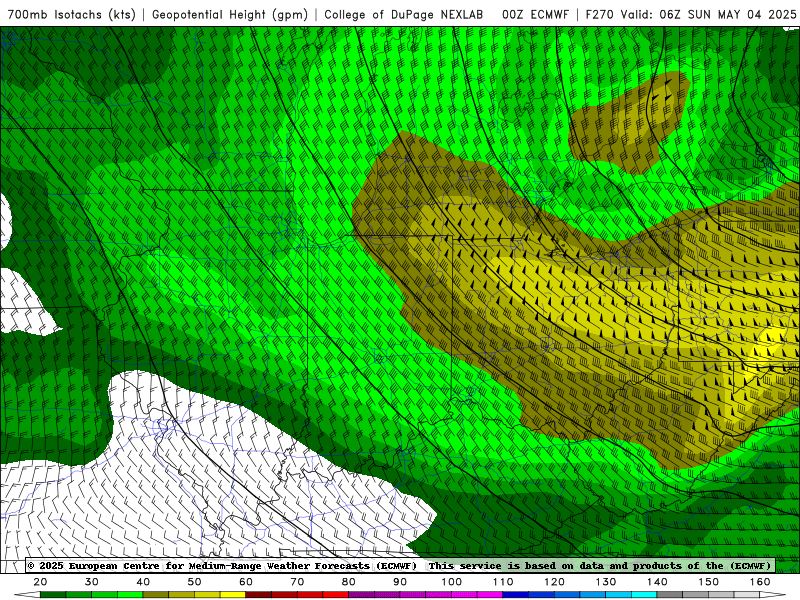This screenshot has width=800, height=600.
Task: Click the 100 label on the color scale
Action: pos(452,582)
